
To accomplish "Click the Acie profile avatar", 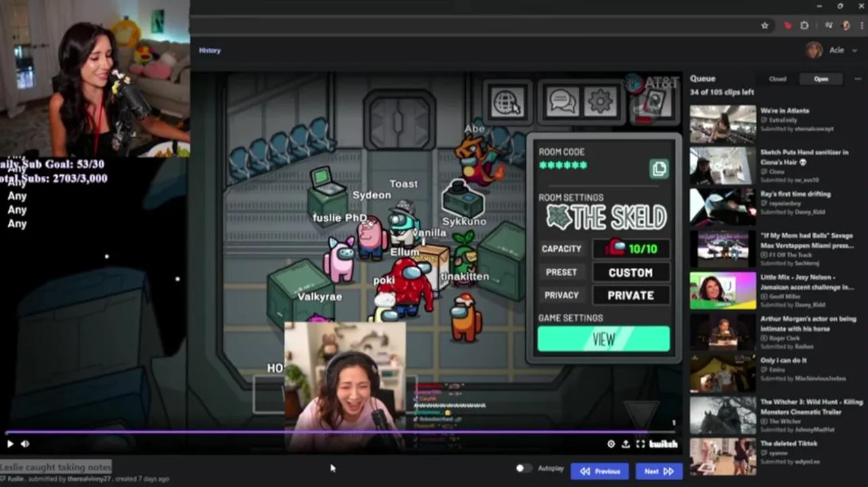I will coord(814,50).
